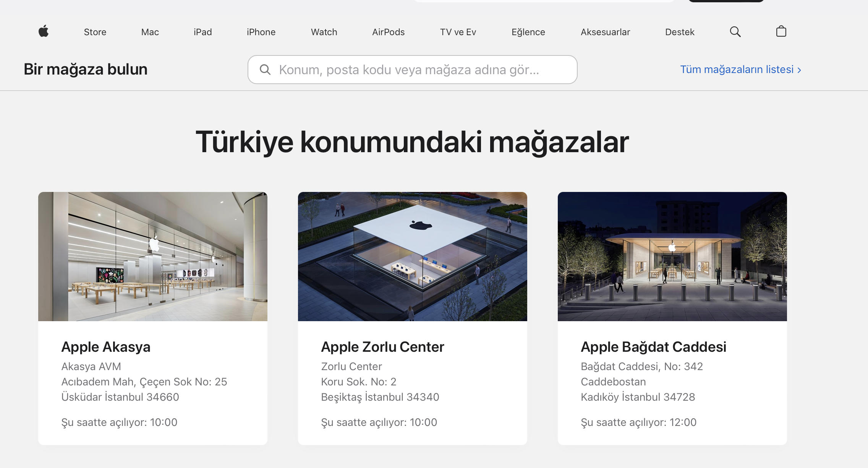Select Watch in the top menu
Screen dimensions: 868x468
point(324,32)
